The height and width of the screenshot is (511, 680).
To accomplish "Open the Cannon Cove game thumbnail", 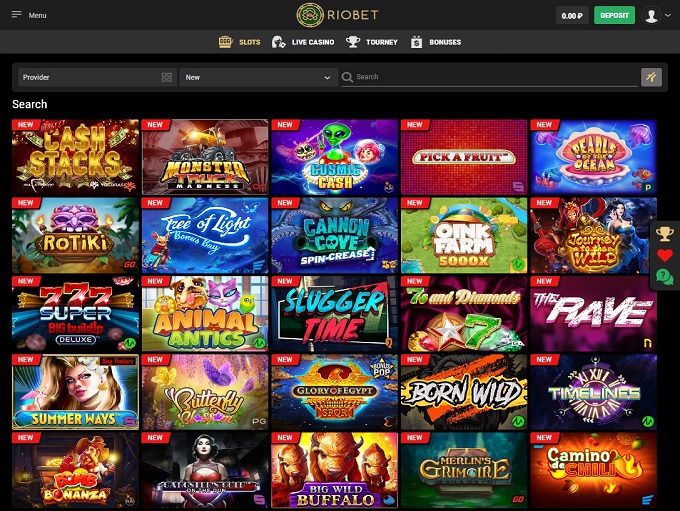I will click(x=334, y=235).
